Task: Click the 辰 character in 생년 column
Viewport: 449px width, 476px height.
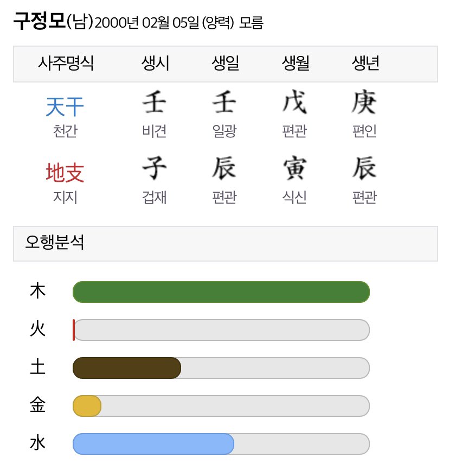Action: (364, 168)
